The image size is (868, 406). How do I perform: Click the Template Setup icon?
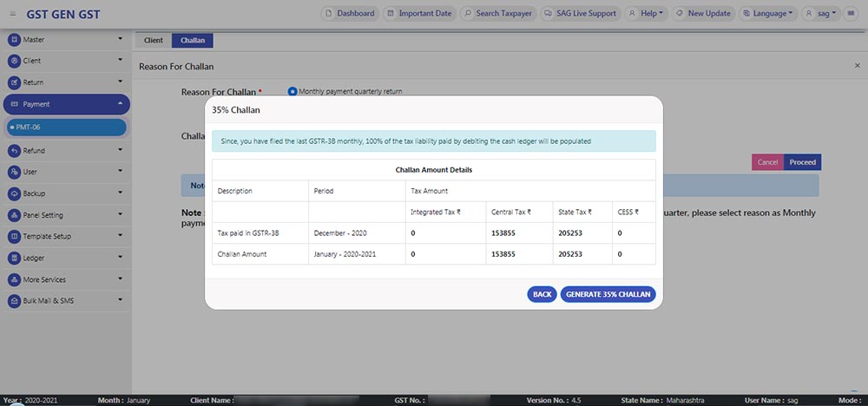pyautogui.click(x=14, y=237)
